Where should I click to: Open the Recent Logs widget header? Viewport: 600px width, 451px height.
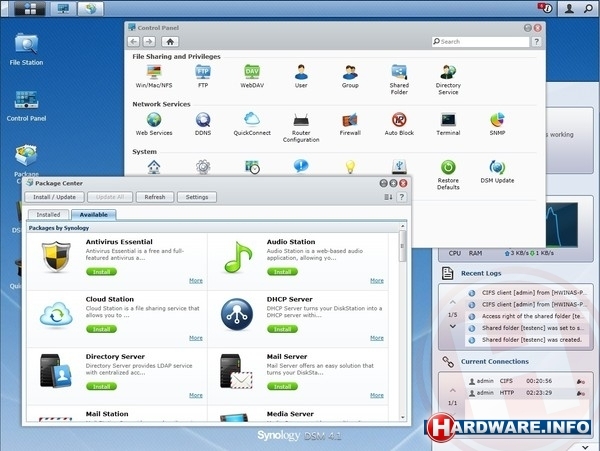(481, 273)
